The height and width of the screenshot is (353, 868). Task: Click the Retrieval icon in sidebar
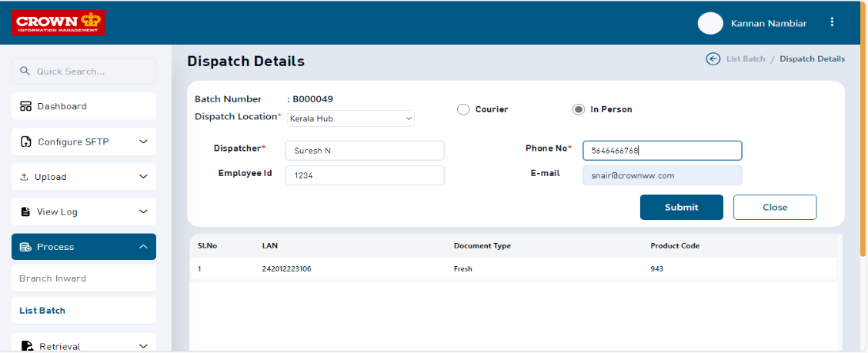tap(27, 346)
